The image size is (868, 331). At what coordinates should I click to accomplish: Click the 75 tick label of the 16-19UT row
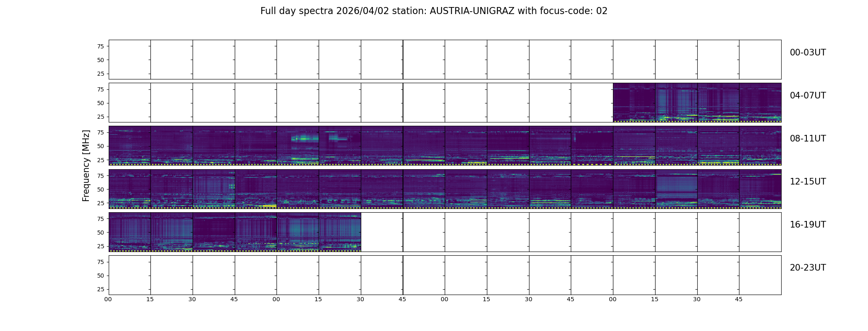click(x=100, y=219)
